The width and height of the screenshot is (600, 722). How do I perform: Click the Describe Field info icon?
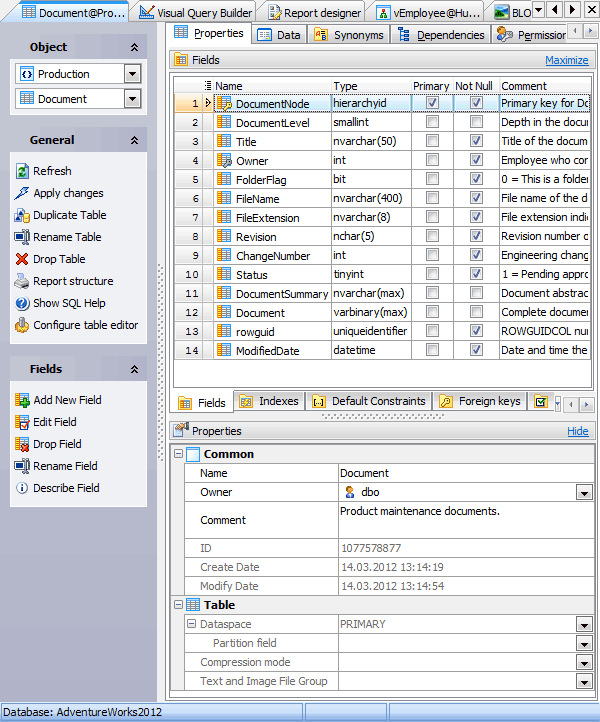[22, 488]
